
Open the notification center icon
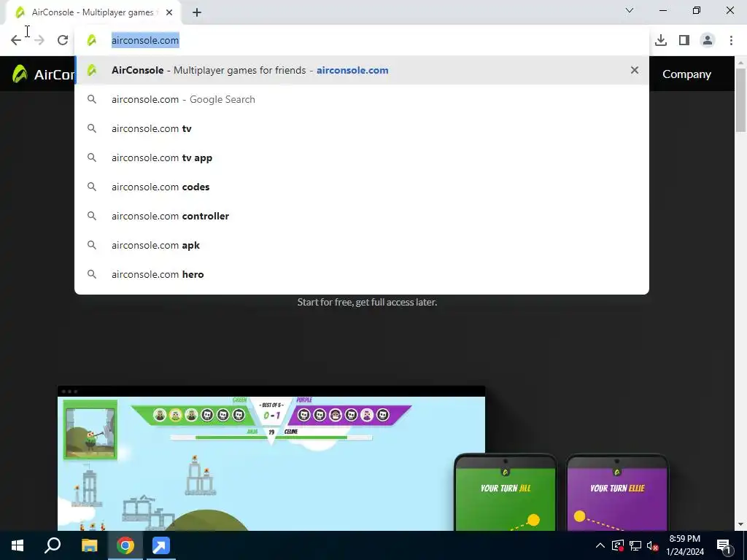click(x=724, y=545)
